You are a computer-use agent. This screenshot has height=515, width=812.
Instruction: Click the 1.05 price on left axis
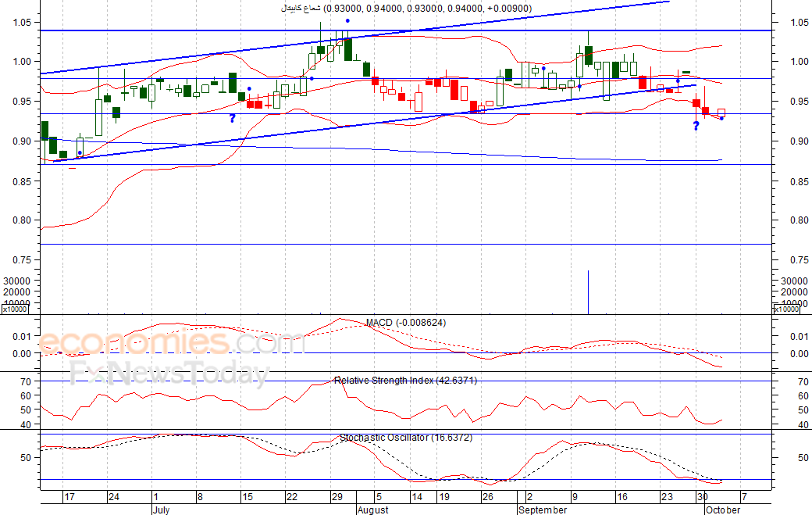(23, 23)
